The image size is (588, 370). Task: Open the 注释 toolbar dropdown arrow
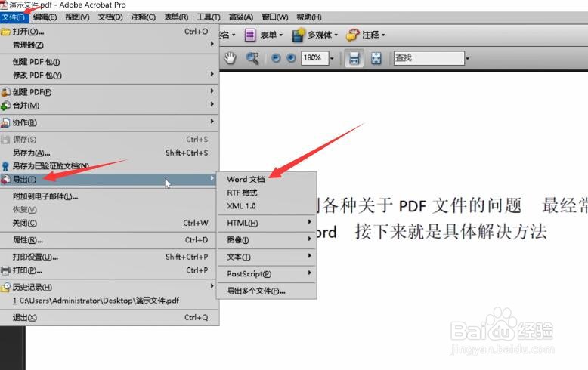click(x=383, y=35)
